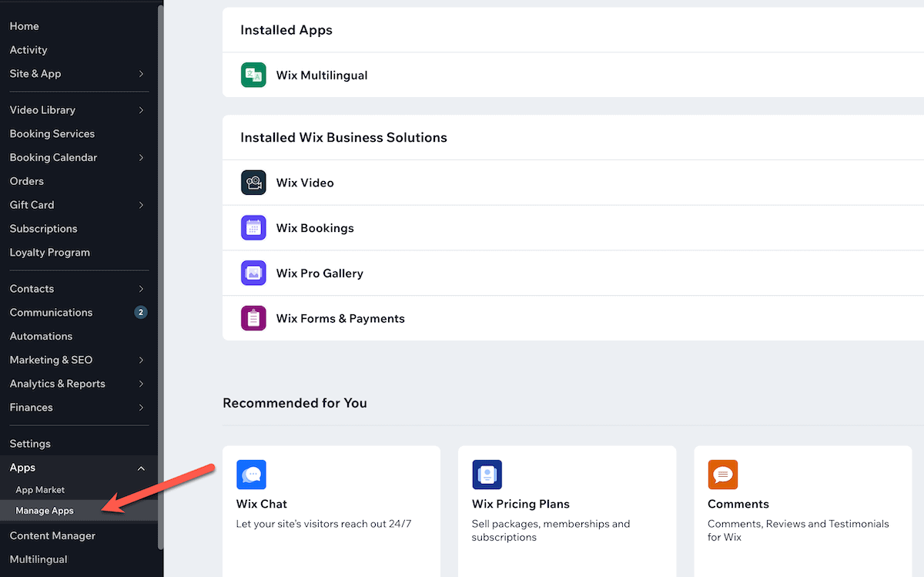The width and height of the screenshot is (924, 577).
Task: Click the Wix Pro Gallery icon
Action: click(253, 273)
